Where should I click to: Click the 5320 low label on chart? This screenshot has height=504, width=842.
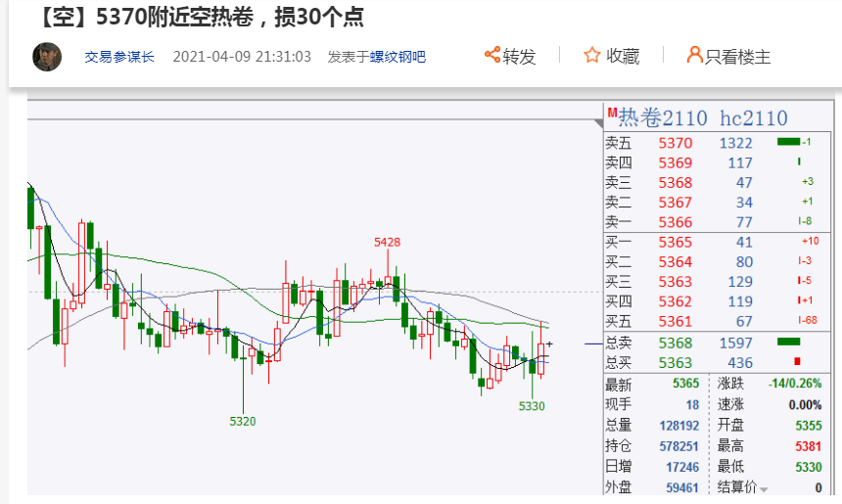tap(243, 421)
